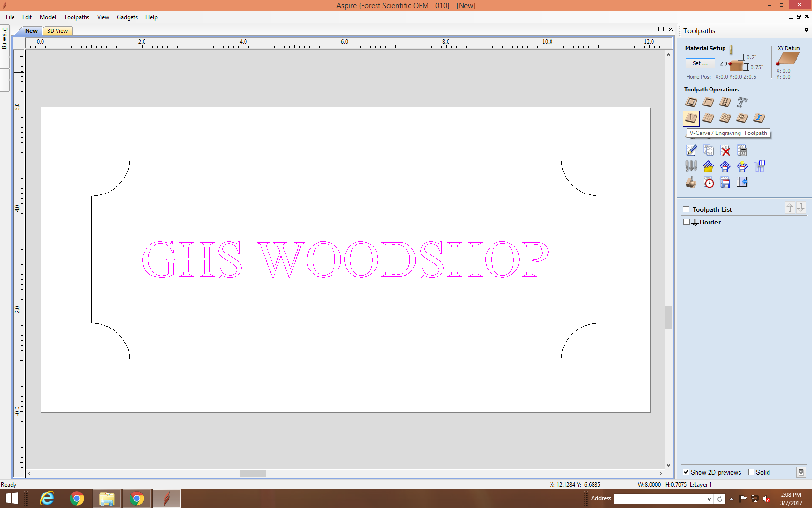This screenshot has height=508, width=812.
Task: Toggle the Toolpath List checkbox
Action: 686,209
